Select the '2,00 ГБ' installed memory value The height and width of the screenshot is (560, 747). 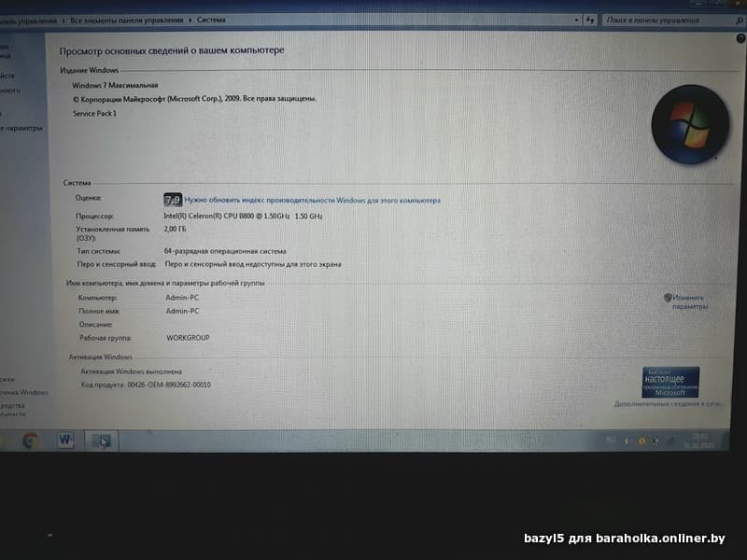(x=175, y=229)
